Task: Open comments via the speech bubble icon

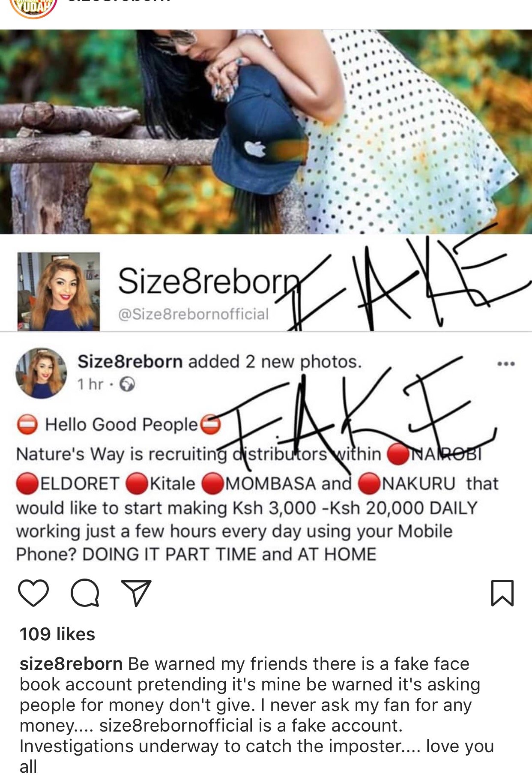Action: (x=85, y=593)
